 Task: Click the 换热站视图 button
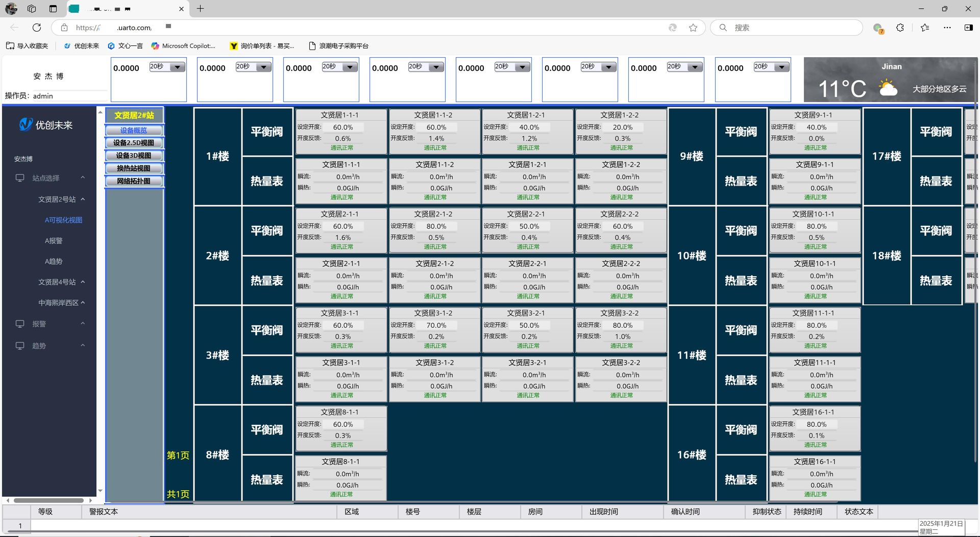[134, 168]
